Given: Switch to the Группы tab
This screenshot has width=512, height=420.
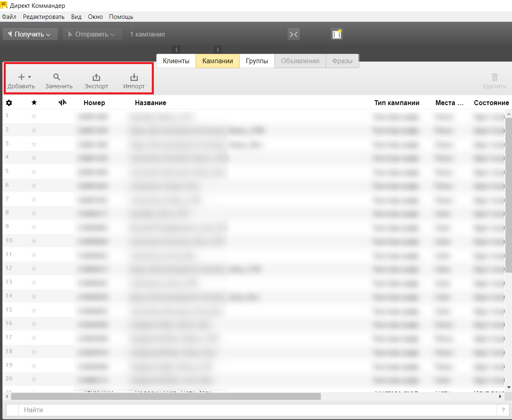Looking at the screenshot, I should [x=257, y=61].
